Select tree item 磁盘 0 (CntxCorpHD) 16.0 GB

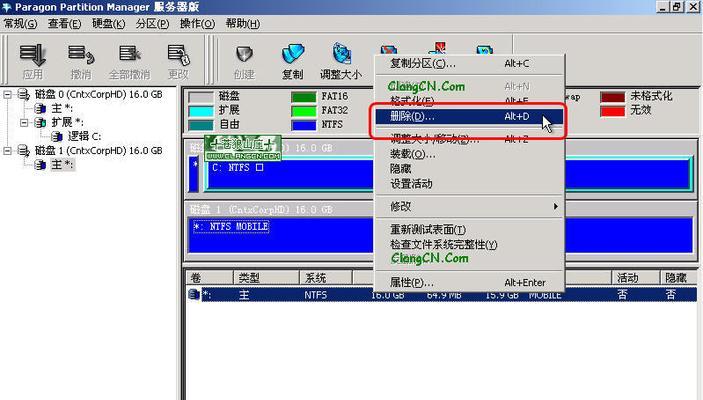point(99,94)
